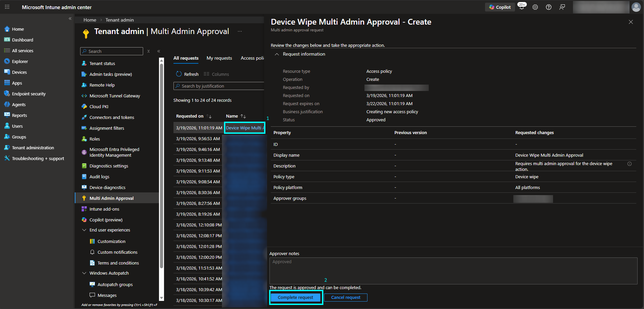Open the Columns chooser
644x309 pixels.
216,74
